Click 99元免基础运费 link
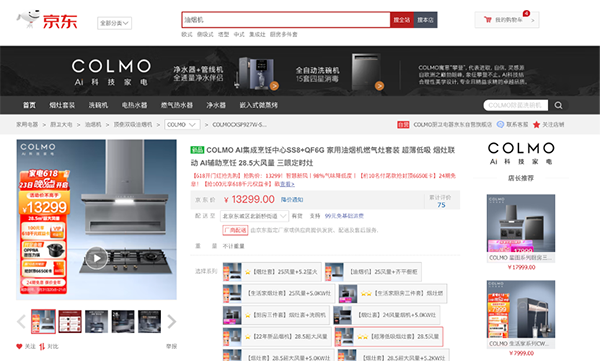The height and width of the screenshot is (361, 600). (x=344, y=216)
